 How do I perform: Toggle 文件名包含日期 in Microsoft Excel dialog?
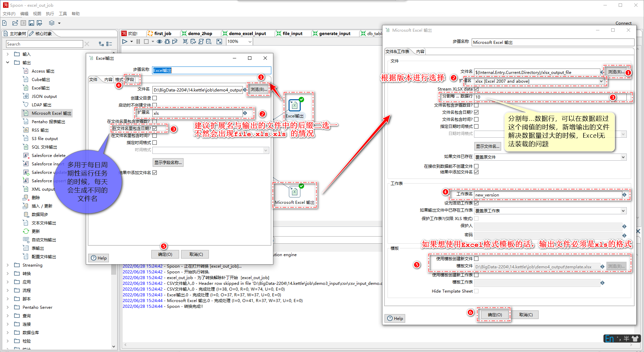(476, 112)
